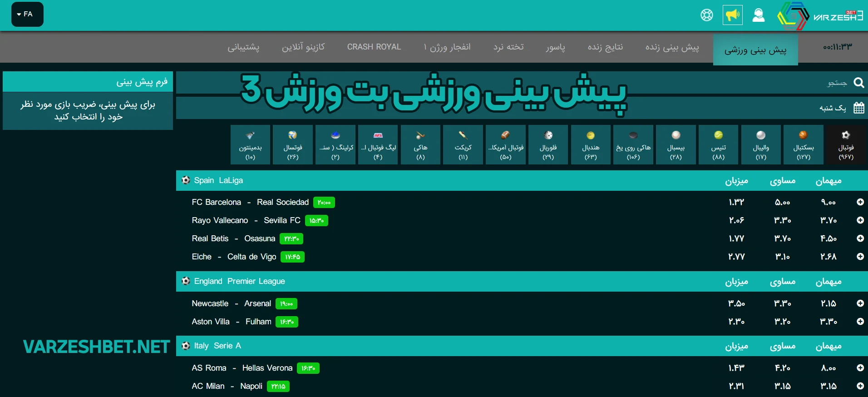Select the والیبال (17) sport category
The width and height of the screenshot is (868, 397).
761,144
